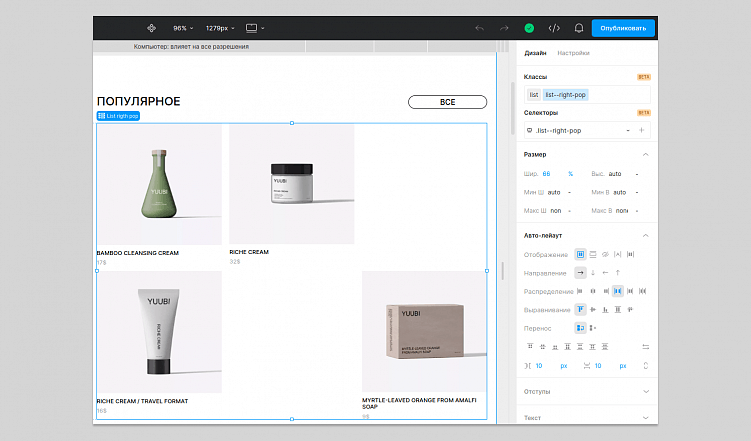Click the Опубликовать button
751x441 pixels.
(x=623, y=28)
